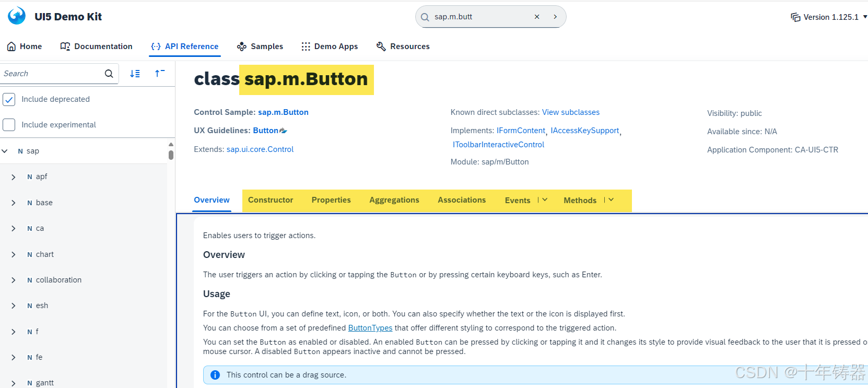The height and width of the screenshot is (388, 868).
Task: Open the IToolbarInteractiveControl link
Action: (498, 145)
